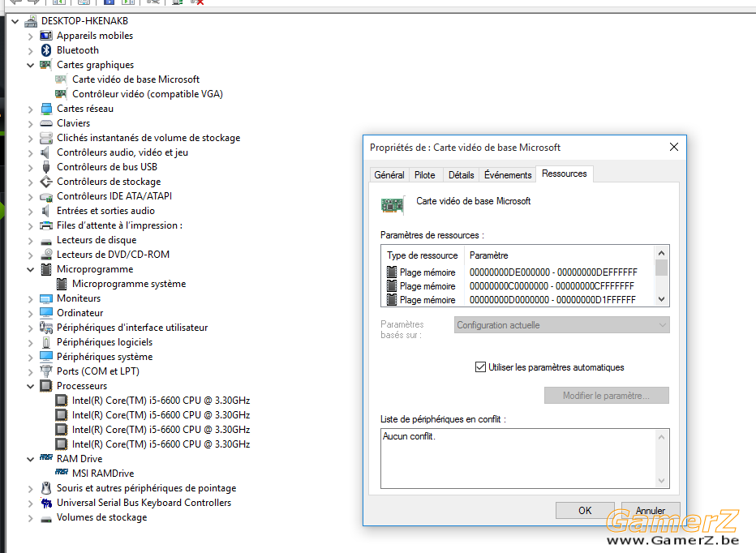Click the Cartes graphiques category icon
Screen dimensions: 756x553
(x=46, y=65)
